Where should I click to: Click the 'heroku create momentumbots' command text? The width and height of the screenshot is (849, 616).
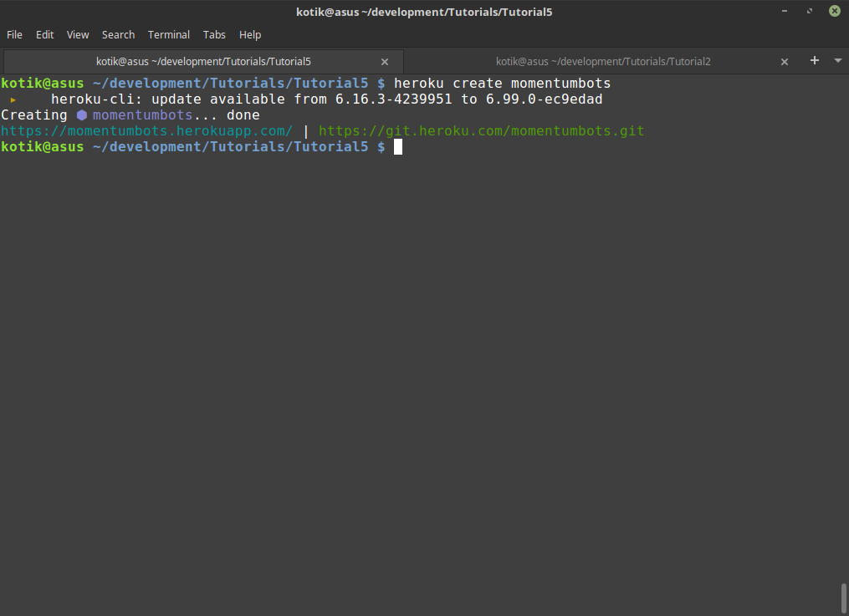502,84
